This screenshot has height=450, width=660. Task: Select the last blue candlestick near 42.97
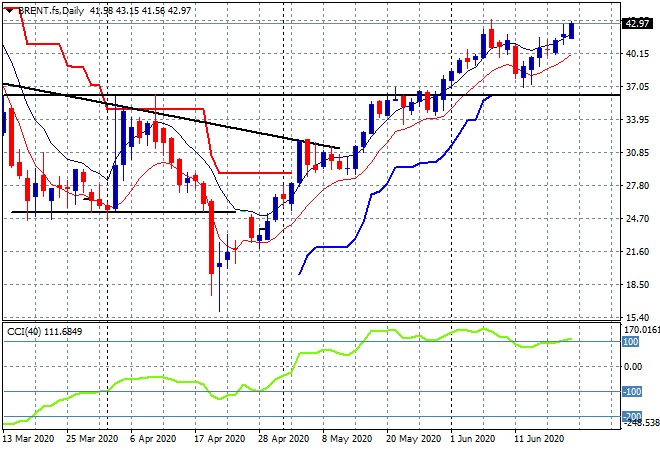pyautogui.click(x=571, y=31)
